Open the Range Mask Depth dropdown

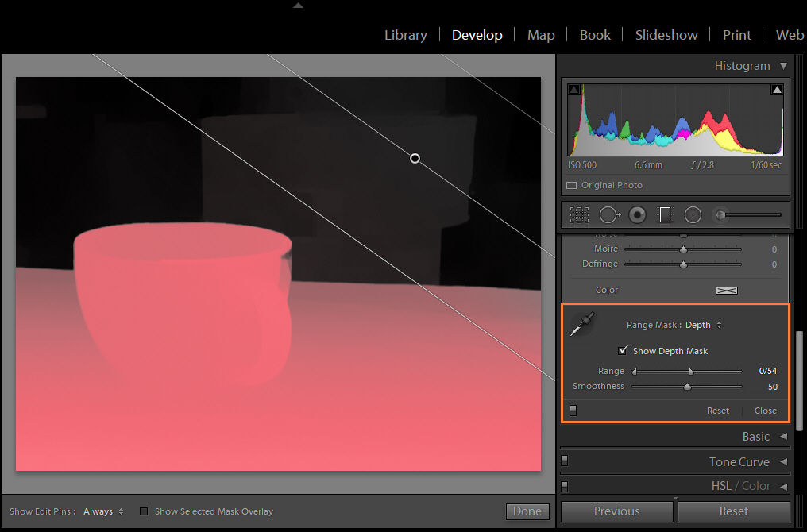[x=702, y=325]
